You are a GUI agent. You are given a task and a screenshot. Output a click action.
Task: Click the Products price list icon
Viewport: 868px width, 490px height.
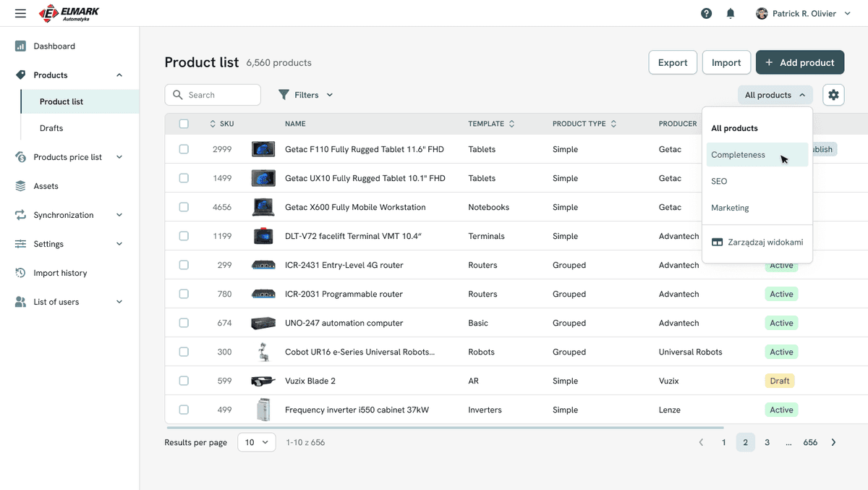pyautogui.click(x=20, y=157)
